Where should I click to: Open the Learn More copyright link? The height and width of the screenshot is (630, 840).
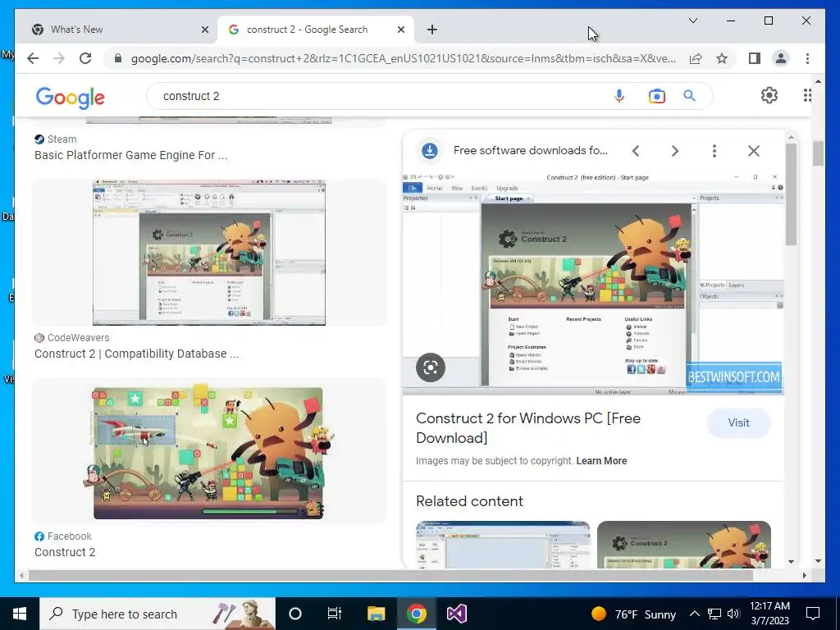(601, 461)
